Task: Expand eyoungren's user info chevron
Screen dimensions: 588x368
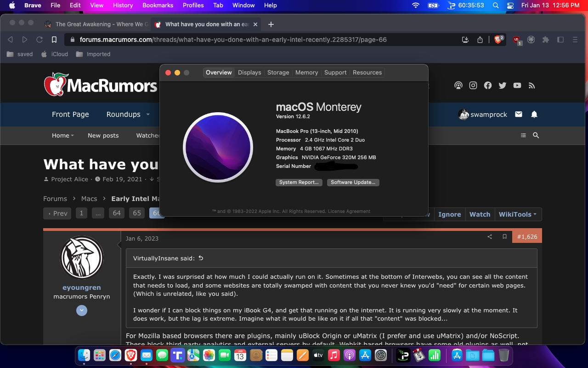Action: tap(82, 310)
